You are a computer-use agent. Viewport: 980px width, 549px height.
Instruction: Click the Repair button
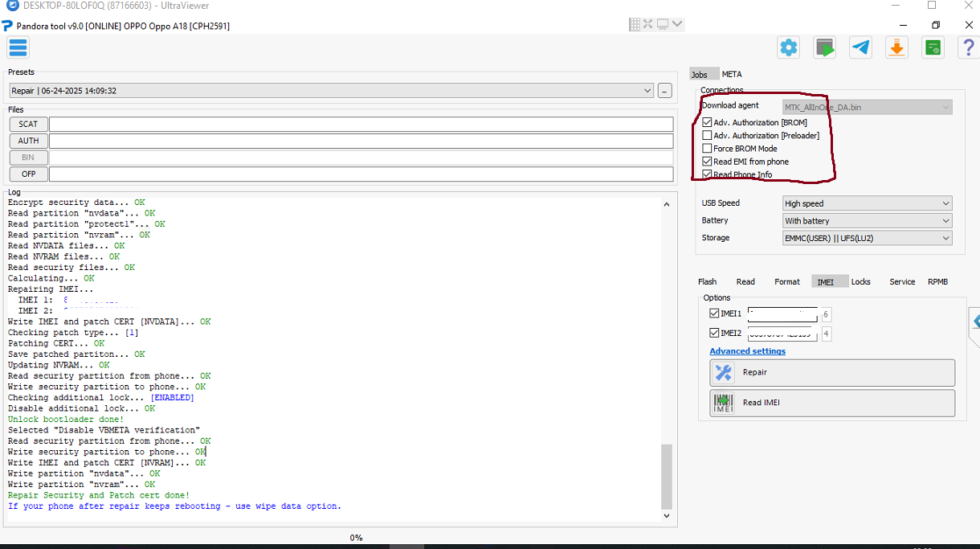(x=832, y=373)
